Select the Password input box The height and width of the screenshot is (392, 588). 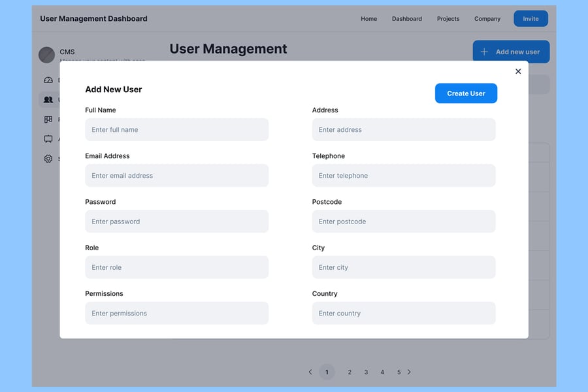176,221
